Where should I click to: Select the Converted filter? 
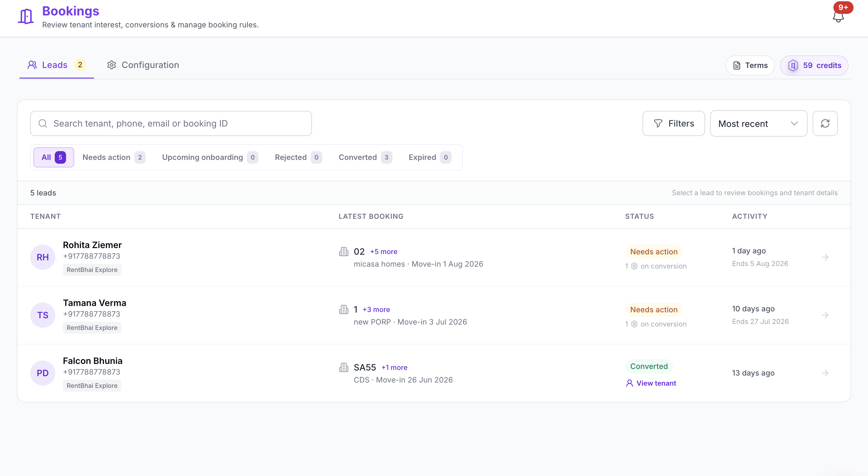[365, 157]
